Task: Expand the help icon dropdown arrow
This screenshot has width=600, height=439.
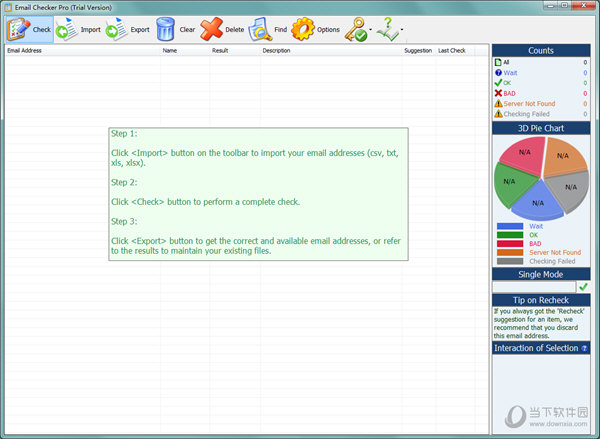Action: click(402, 29)
